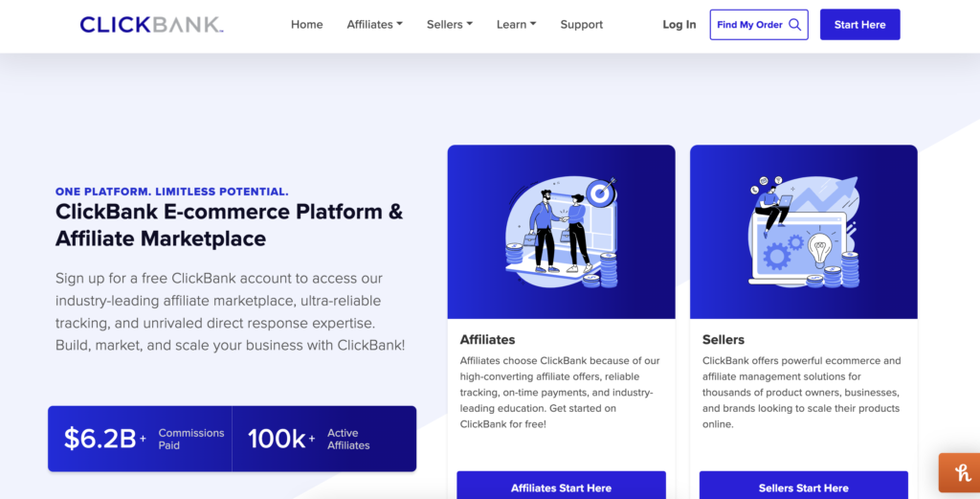Expand the Affiliates dropdown menu

tap(374, 24)
